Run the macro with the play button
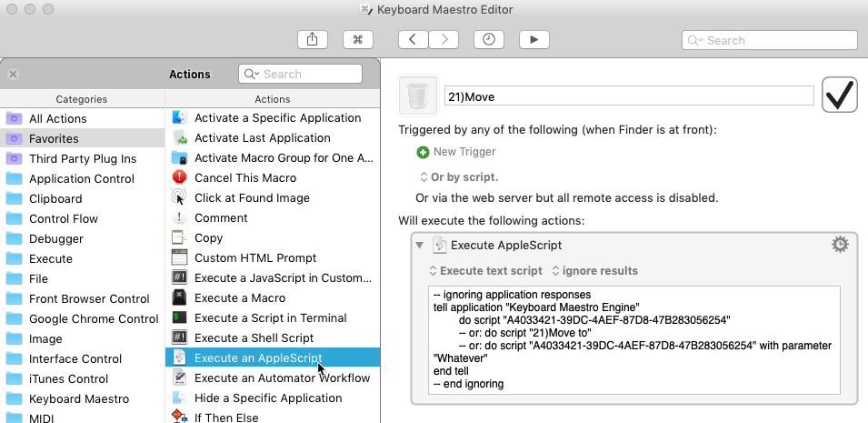This screenshot has width=868, height=423. pos(534,39)
